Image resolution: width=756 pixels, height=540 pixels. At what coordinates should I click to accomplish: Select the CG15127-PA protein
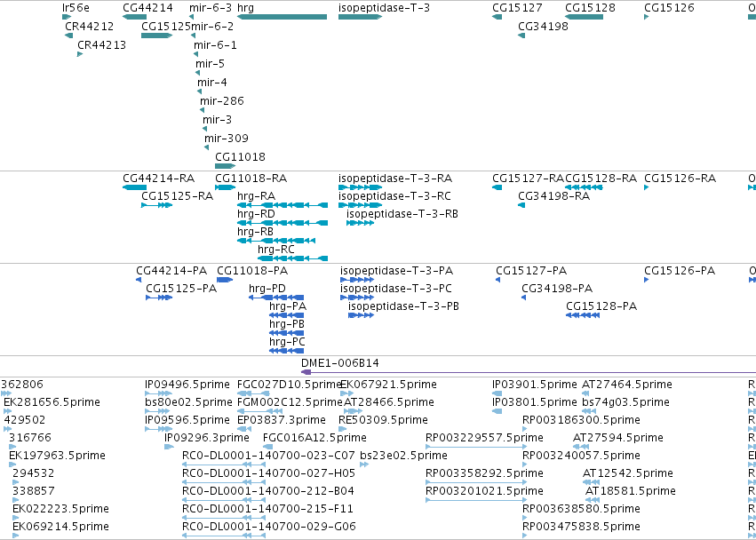point(498,280)
